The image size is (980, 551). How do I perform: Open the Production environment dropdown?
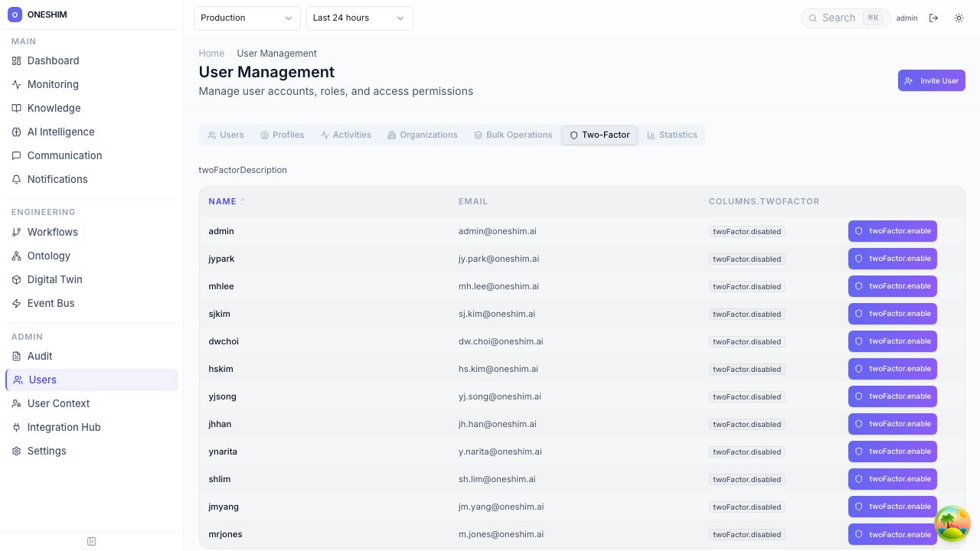tap(247, 18)
